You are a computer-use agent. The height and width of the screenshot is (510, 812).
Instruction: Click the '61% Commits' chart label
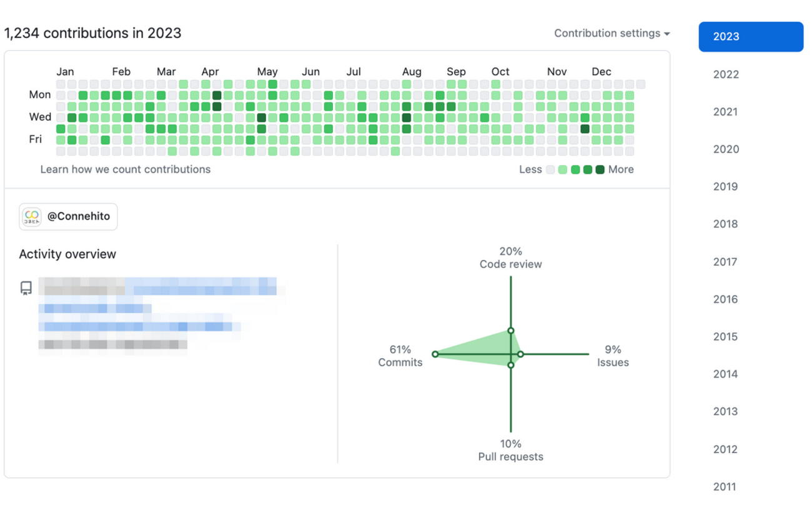click(400, 356)
